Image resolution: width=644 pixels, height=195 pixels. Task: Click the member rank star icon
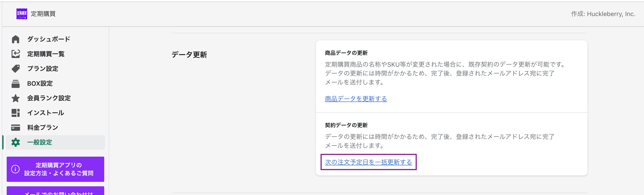coord(16,98)
